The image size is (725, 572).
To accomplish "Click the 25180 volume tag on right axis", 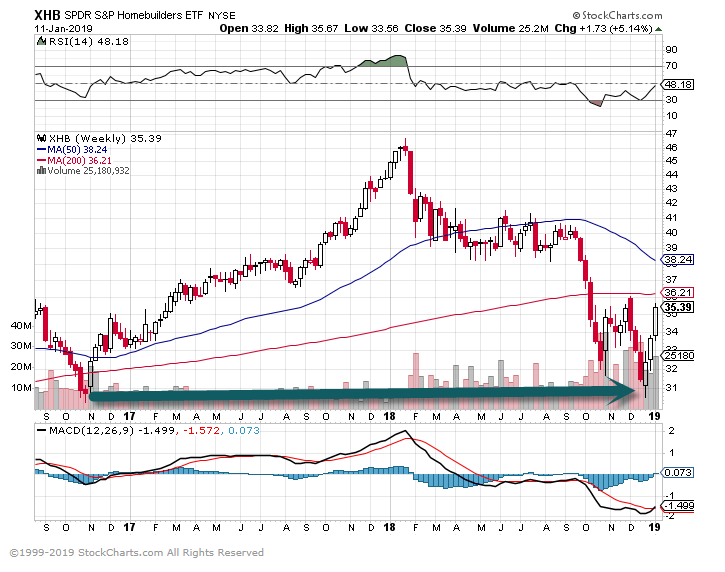I will 678,356.
